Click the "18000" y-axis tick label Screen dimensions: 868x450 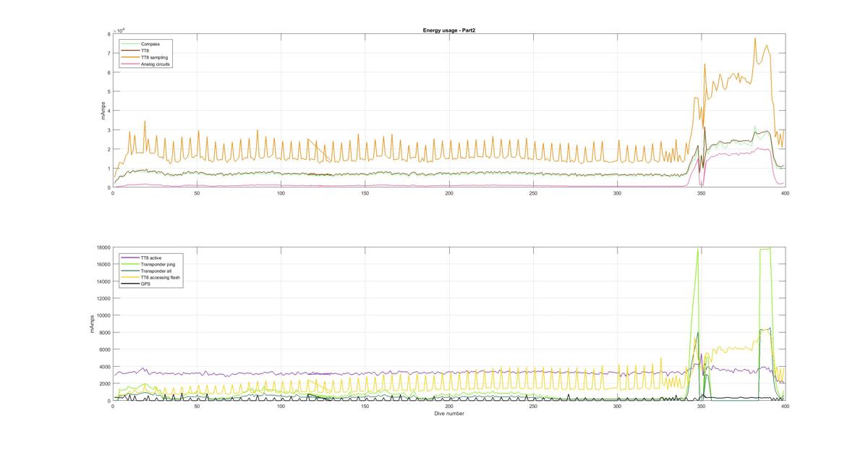point(102,247)
